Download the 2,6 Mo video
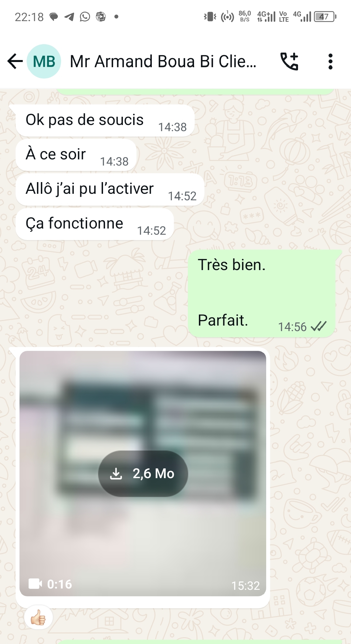 [143, 474]
